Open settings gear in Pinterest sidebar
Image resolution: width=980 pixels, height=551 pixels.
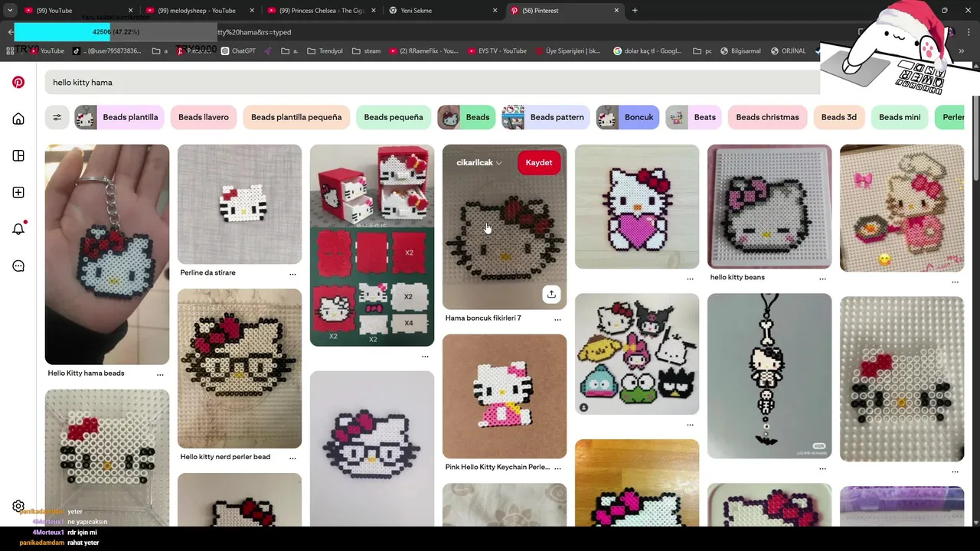(18, 506)
